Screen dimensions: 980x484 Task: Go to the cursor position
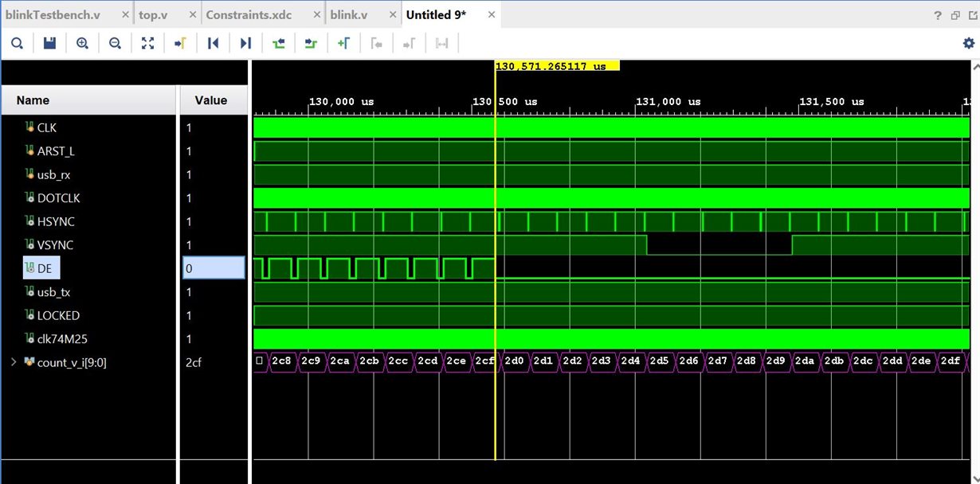180,44
